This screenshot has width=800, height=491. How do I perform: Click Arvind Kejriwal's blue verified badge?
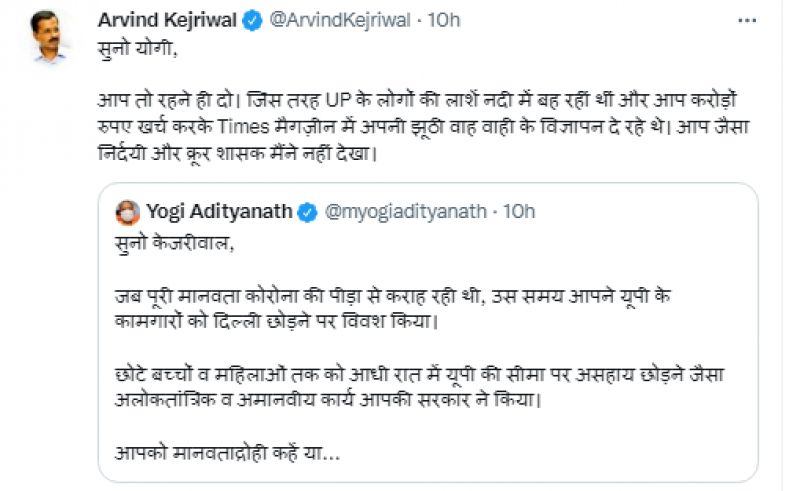(x=255, y=21)
